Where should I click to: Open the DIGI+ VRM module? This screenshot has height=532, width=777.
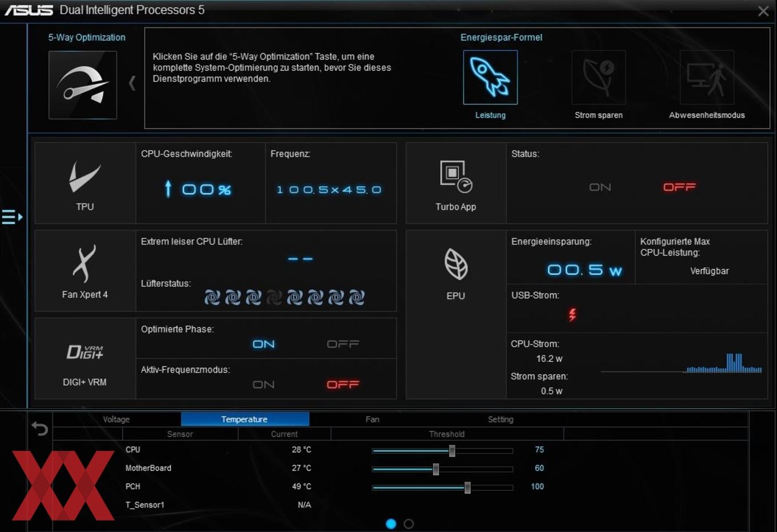[x=85, y=358]
